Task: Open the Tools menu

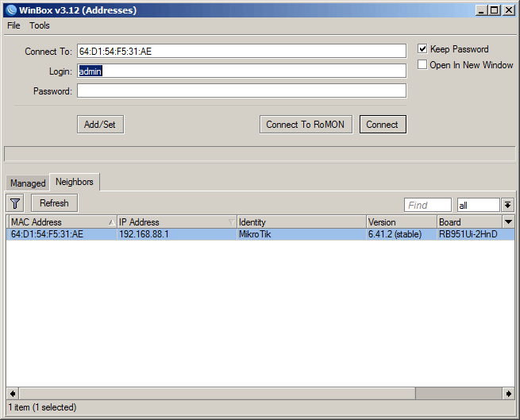Action: (40, 25)
